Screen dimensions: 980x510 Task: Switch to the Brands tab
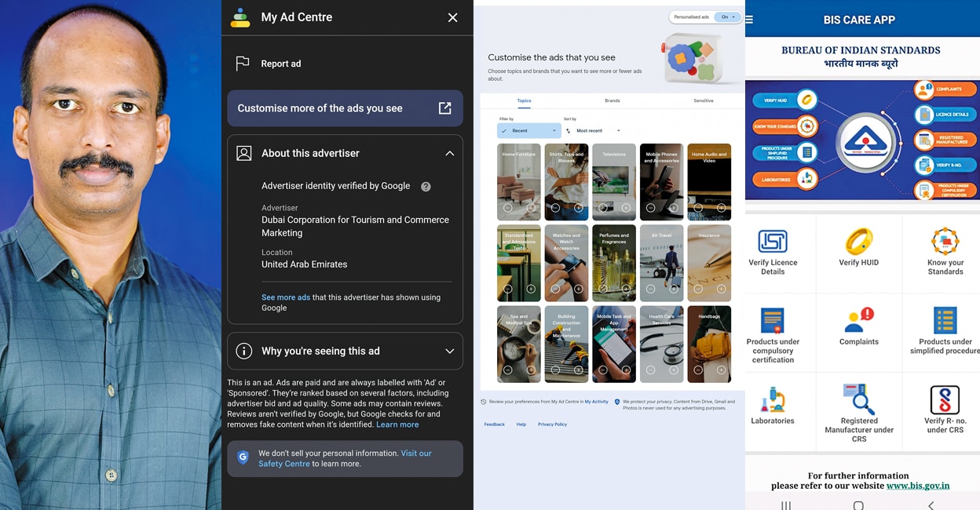(612, 100)
